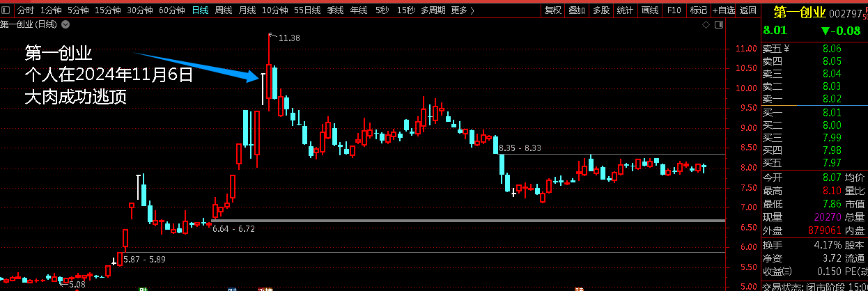This screenshot has height=291, width=868.
Task: Click 外盘 value 879061
Action: click(825, 230)
